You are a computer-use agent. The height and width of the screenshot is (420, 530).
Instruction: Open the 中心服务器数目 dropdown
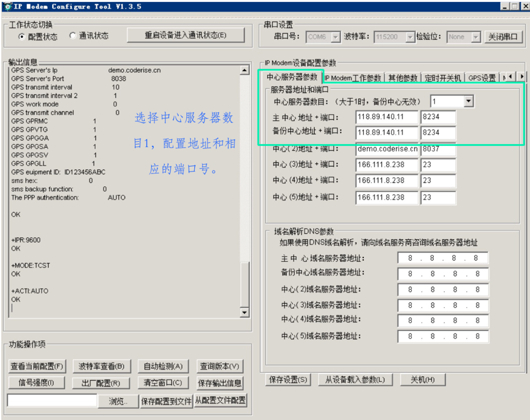click(468, 101)
